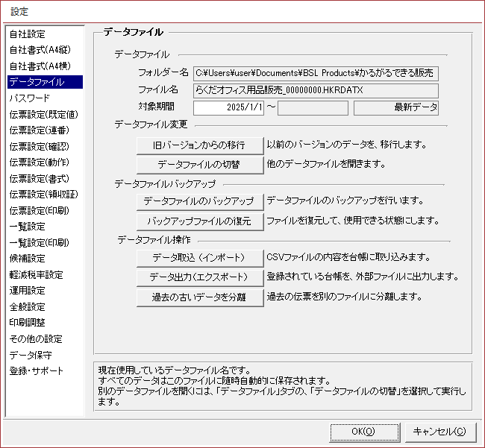This screenshot has width=485, height=448.
Task: Open 登録・サポート in the sidebar
Action: [37, 371]
